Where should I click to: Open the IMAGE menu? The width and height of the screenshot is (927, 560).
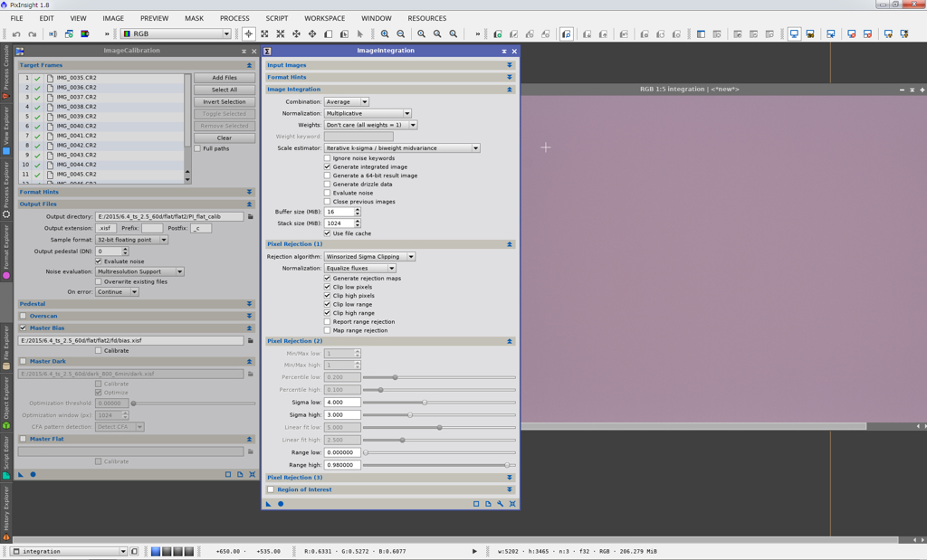click(x=113, y=18)
